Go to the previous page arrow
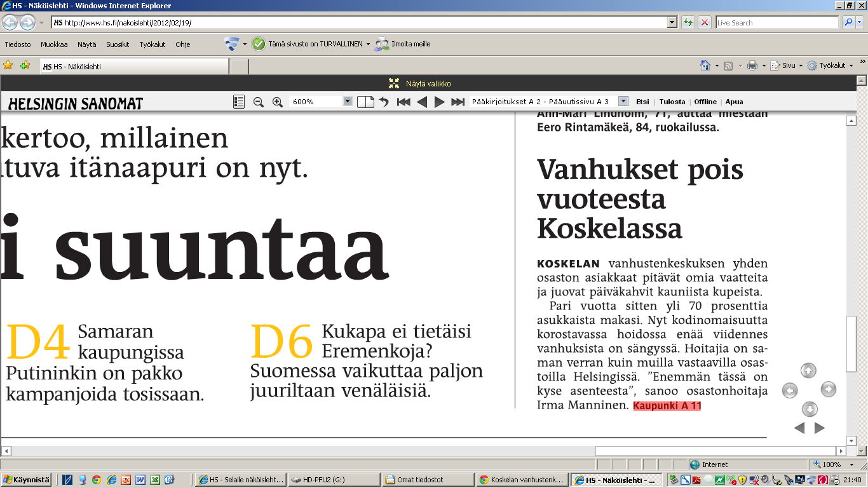The height and width of the screenshot is (488, 868). [x=422, y=102]
